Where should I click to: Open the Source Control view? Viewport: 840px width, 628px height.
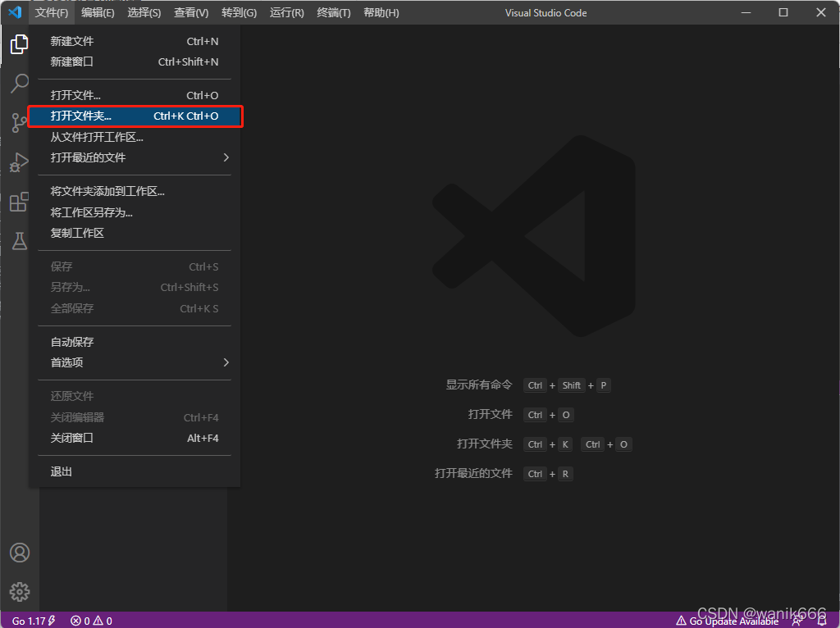coord(20,123)
